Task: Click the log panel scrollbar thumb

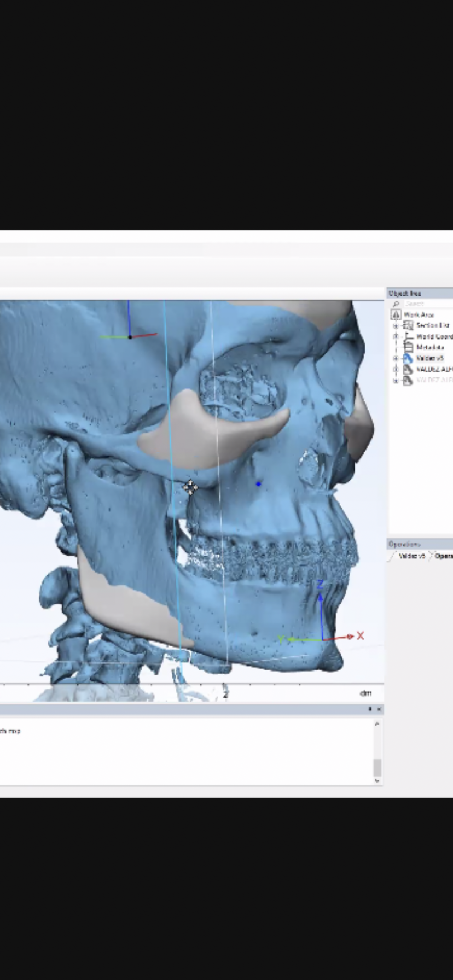Action: pyautogui.click(x=377, y=767)
